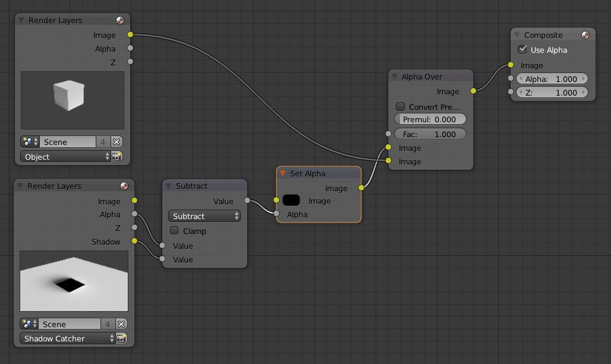Click the material preview icon on bottom Render Layers header
The height and width of the screenshot is (364, 611).
pyautogui.click(x=123, y=186)
